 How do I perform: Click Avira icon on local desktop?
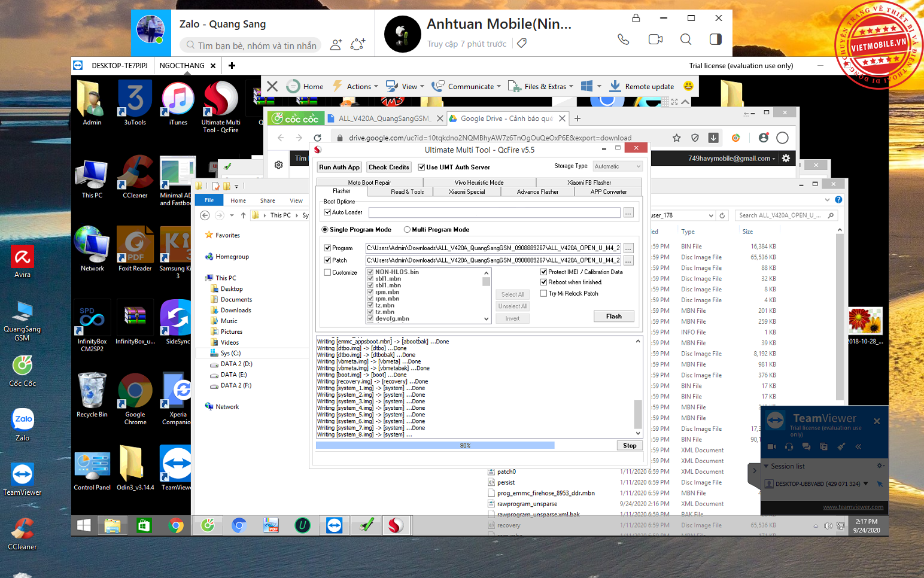click(x=22, y=261)
